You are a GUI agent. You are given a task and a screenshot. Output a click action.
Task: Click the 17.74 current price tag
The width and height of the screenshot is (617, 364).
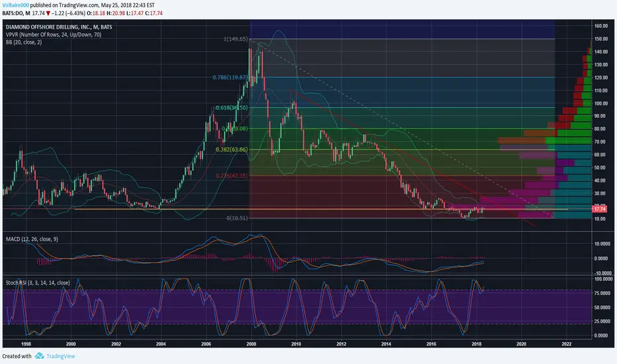pos(600,210)
